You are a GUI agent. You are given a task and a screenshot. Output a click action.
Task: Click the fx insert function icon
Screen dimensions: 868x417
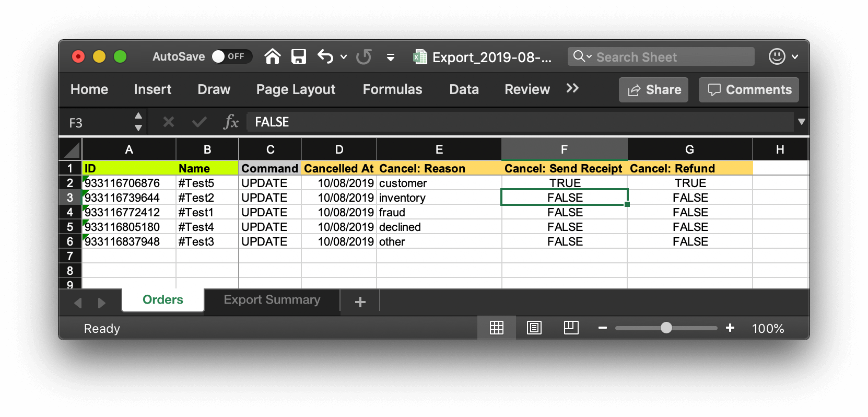pos(230,122)
